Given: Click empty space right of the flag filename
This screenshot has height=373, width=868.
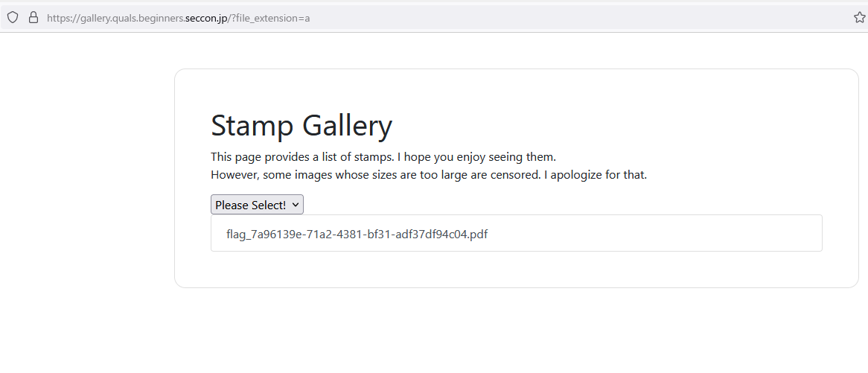Looking at the screenshot, I should [x=655, y=234].
